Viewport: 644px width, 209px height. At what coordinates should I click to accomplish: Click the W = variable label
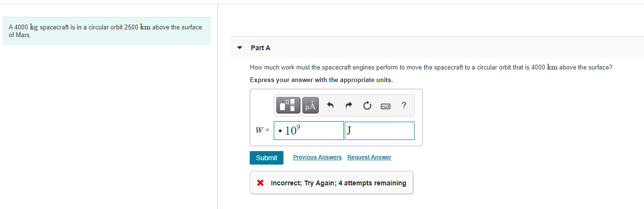pos(262,130)
